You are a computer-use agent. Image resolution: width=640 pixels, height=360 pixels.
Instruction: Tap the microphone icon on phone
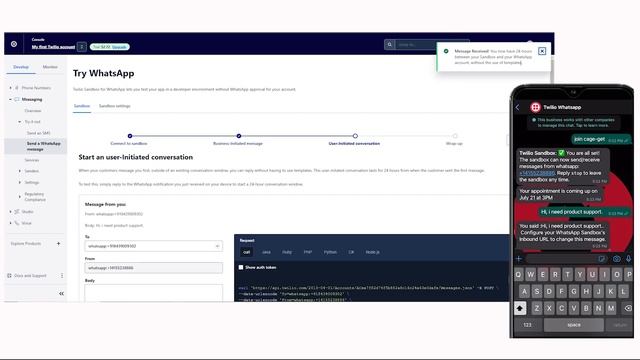point(629,258)
